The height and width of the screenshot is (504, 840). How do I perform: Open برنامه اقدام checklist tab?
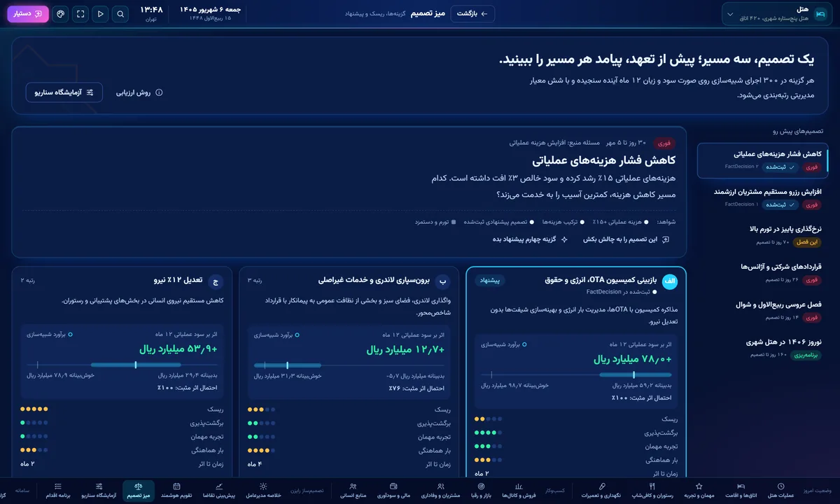coord(58,490)
